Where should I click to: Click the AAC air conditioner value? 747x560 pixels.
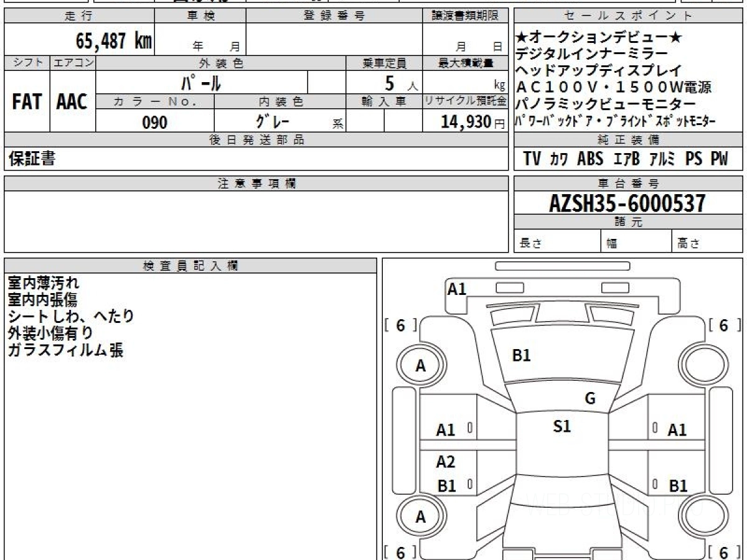click(72, 102)
